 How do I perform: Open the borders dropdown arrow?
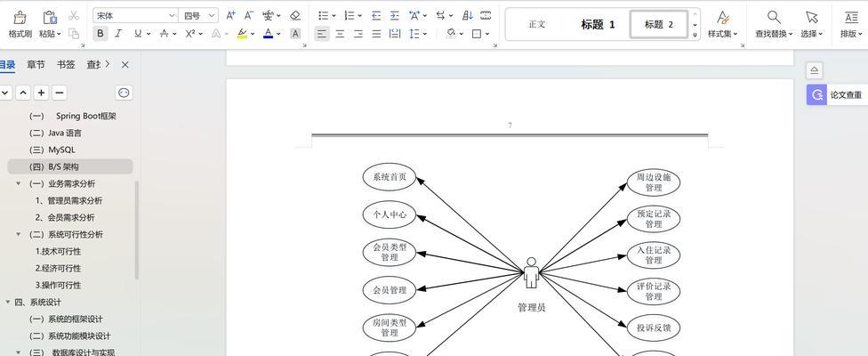487,34
